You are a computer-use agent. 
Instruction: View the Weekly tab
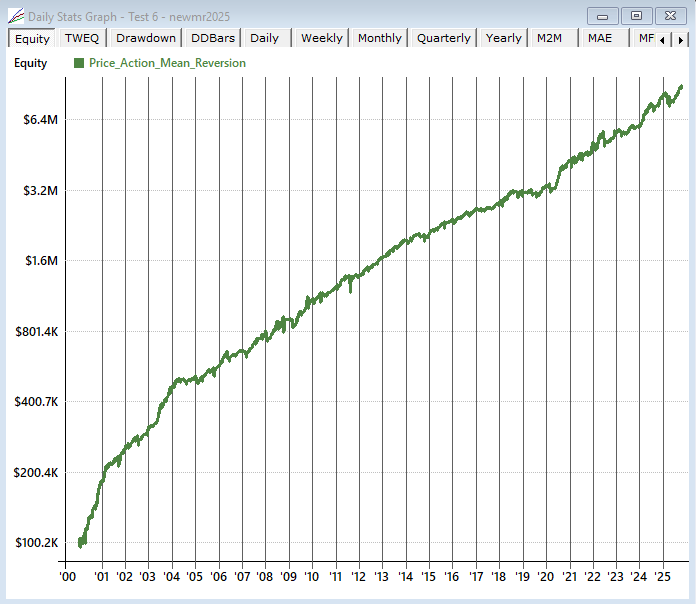pos(322,38)
